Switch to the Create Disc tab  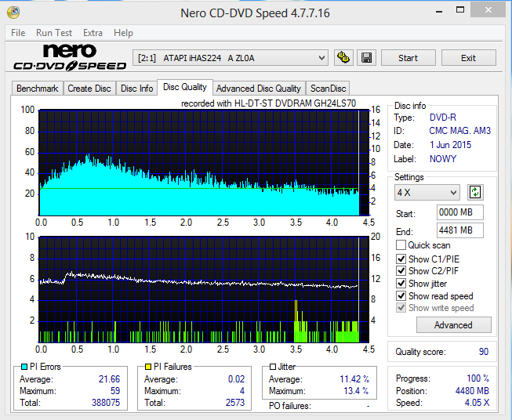pyautogui.click(x=89, y=89)
